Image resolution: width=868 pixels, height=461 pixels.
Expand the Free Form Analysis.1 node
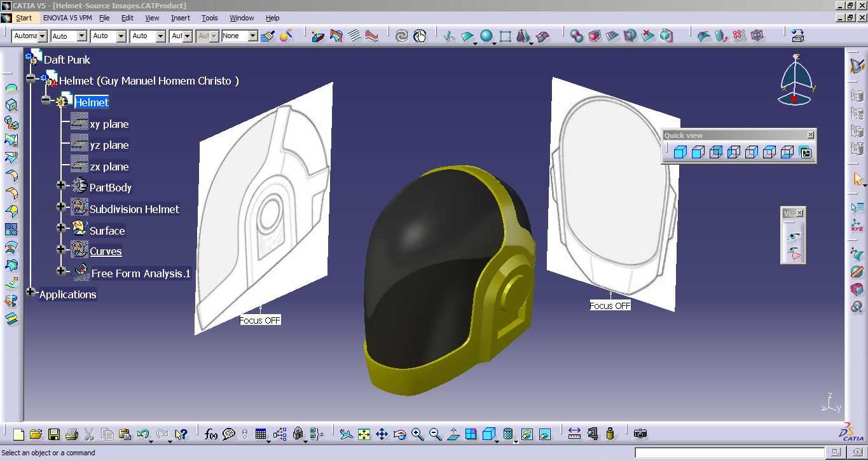coord(61,270)
